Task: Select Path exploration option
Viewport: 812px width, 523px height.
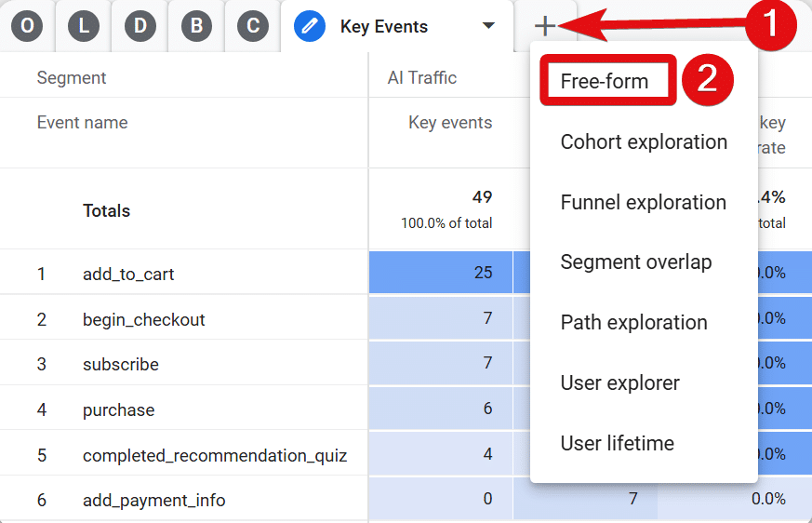Action: pos(633,322)
